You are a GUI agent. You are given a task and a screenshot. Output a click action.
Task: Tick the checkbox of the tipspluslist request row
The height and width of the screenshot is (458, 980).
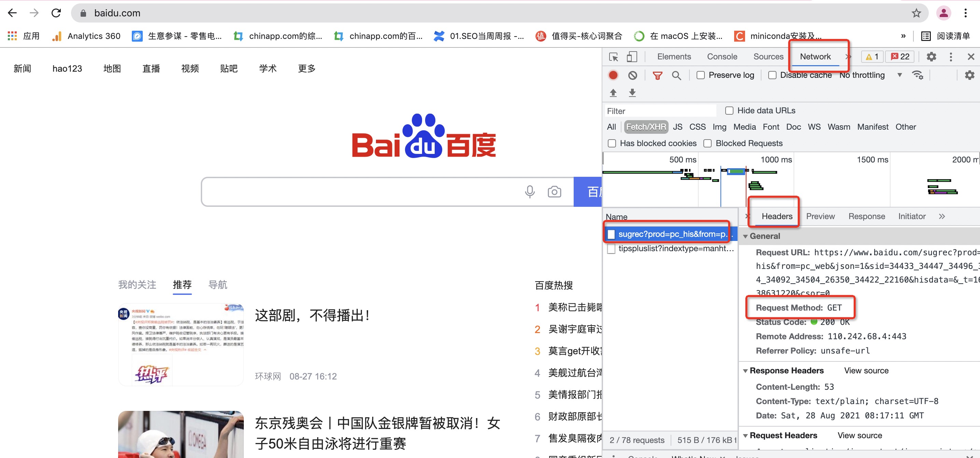(x=611, y=248)
